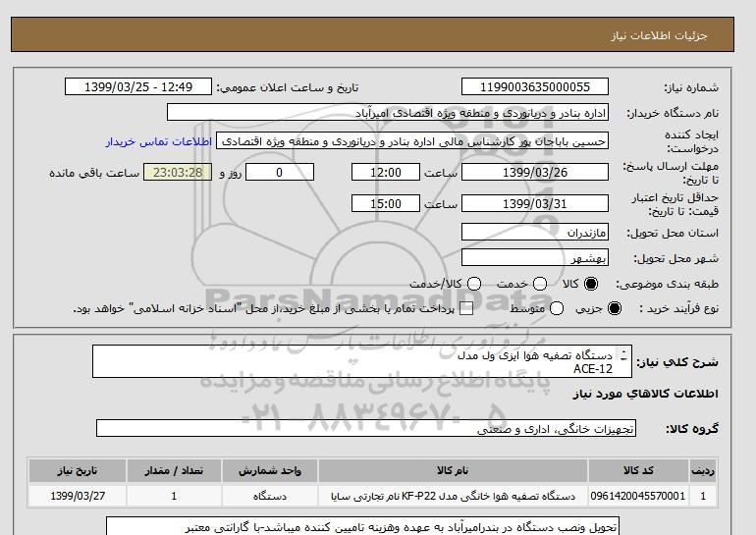Click the remaining time countdown 23:03:28
Screen dimensions: 756x535
click(178, 172)
